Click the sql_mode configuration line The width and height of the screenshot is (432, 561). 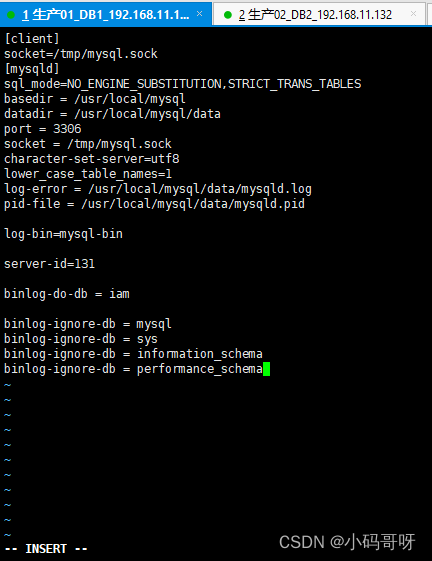click(x=183, y=84)
